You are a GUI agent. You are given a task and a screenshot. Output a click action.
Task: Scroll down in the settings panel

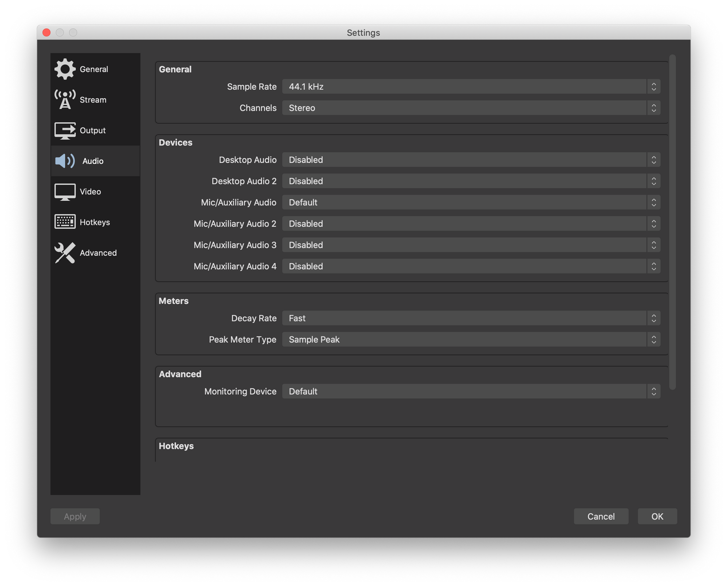click(673, 431)
